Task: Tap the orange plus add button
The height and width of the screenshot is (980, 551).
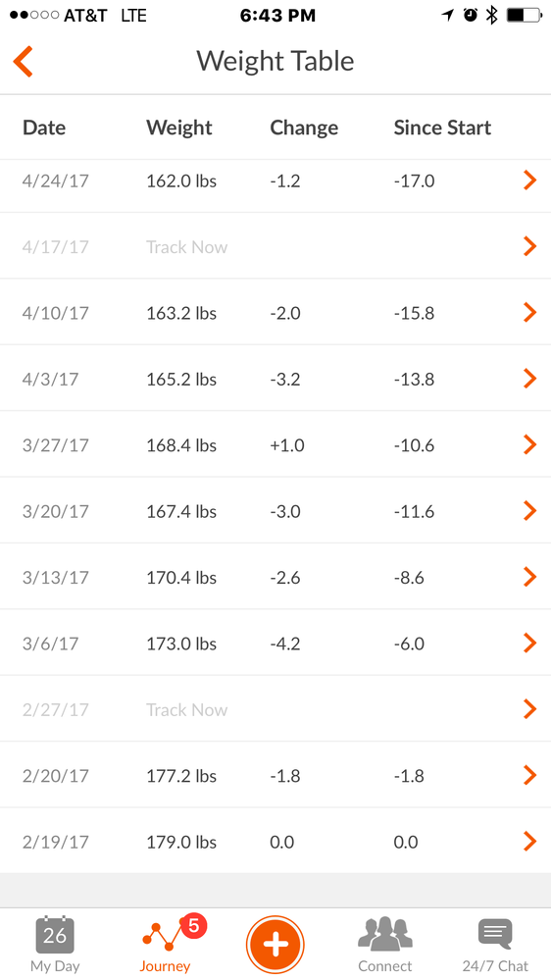Action: click(275, 945)
